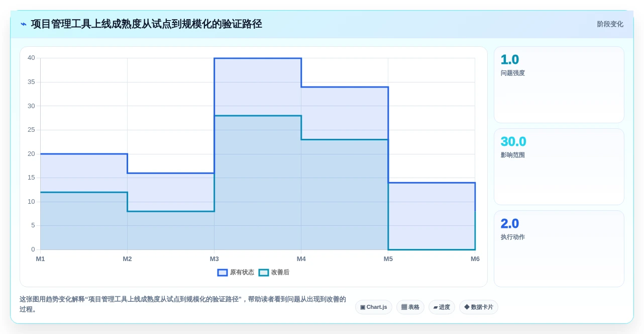Toggle the 改善后 legend series
This screenshot has width=644, height=334.
click(274, 272)
